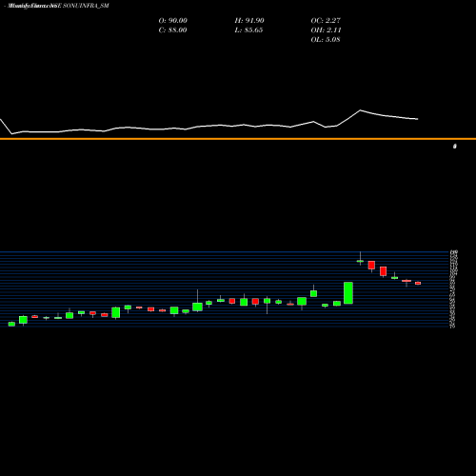Image resolution: width=476 pixels, height=476 pixels.
Task: Click the price axis labels at right edge
Action: coord(453,288)
